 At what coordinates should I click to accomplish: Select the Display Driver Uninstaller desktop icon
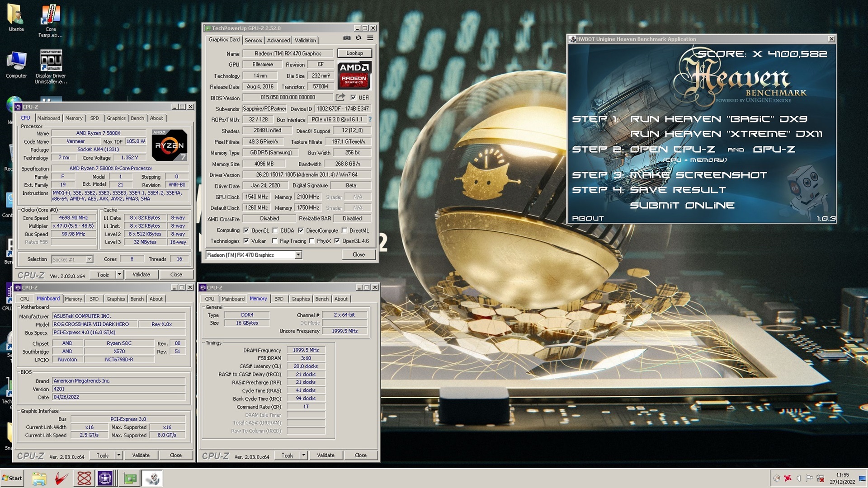pyautogui.click(x=51, y=67)
